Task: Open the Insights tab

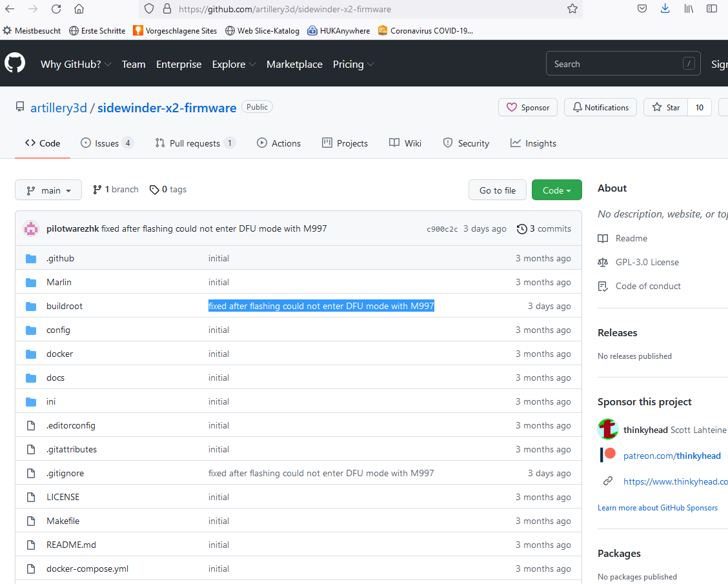Action: point(533,143)
